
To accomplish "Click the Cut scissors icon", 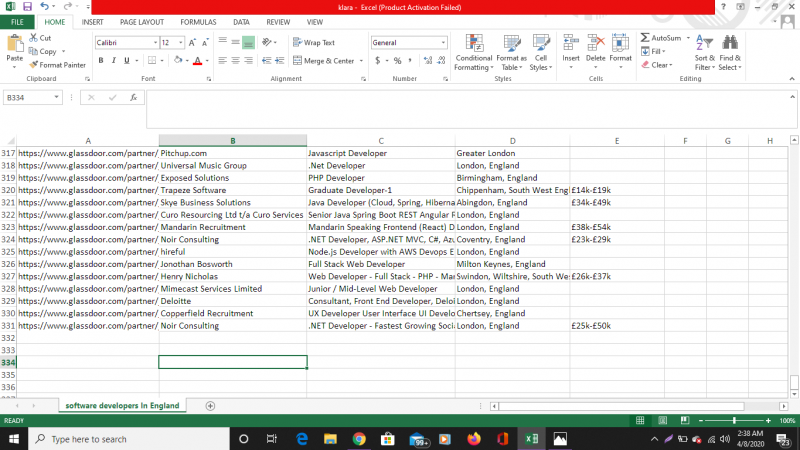I will 34,38.
